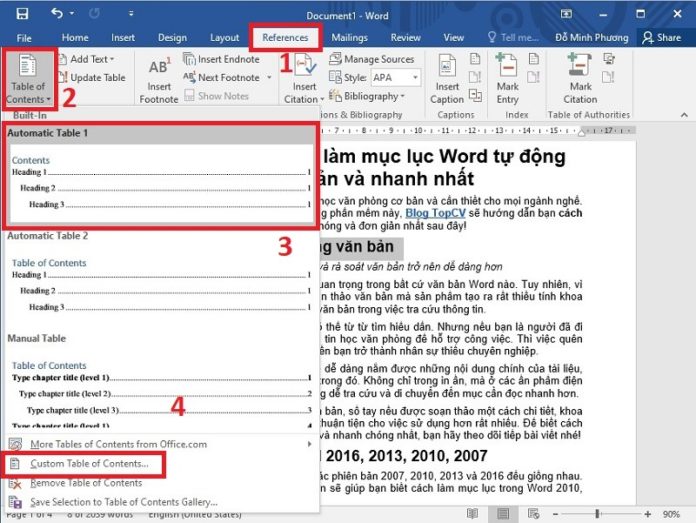Switch to Read Mode view in status bar
The image size is (696, 523).
point(472,514)
